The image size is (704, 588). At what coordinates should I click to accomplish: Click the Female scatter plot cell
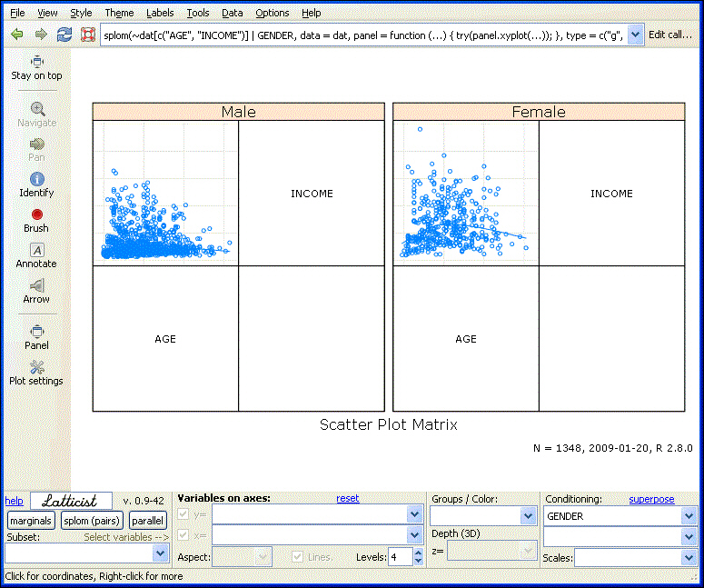[x=466, y=193]
